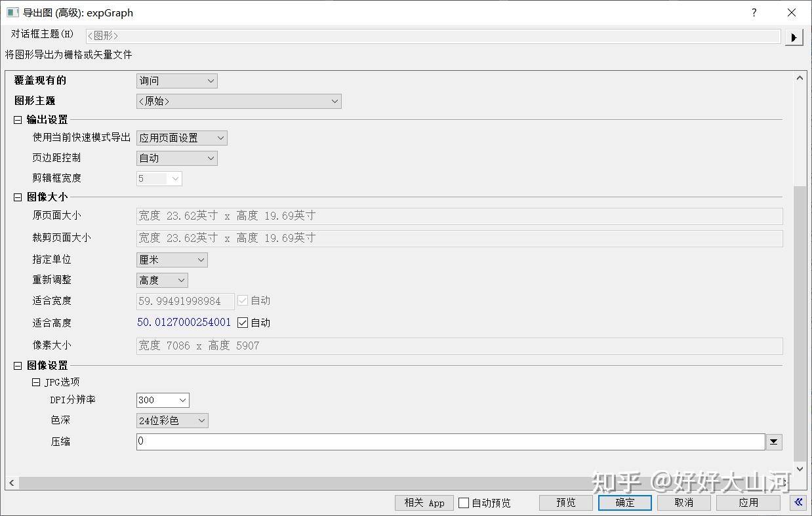Uncheck 自动 next to 适合高度

[x=243, y=322]
